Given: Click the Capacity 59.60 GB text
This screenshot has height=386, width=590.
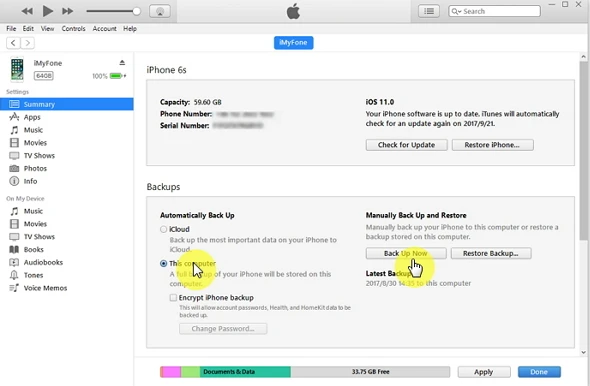Looking at the screenshot, I should 190,102.
